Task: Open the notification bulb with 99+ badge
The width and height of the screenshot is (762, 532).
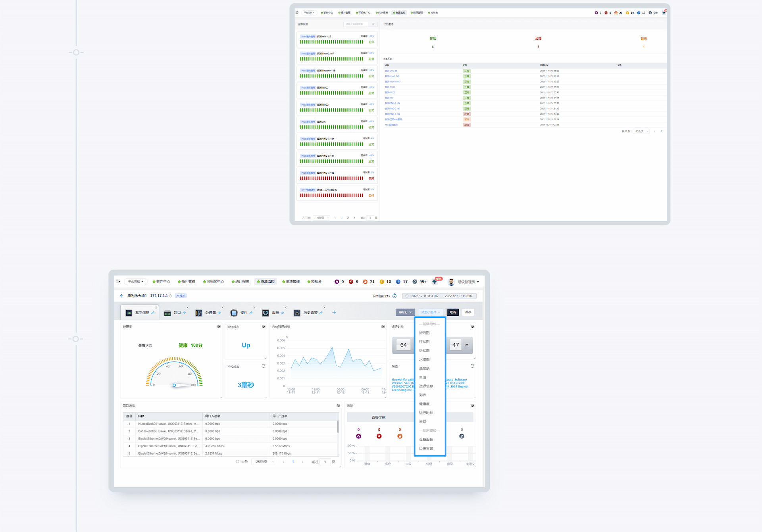Action: pos(435,282)
